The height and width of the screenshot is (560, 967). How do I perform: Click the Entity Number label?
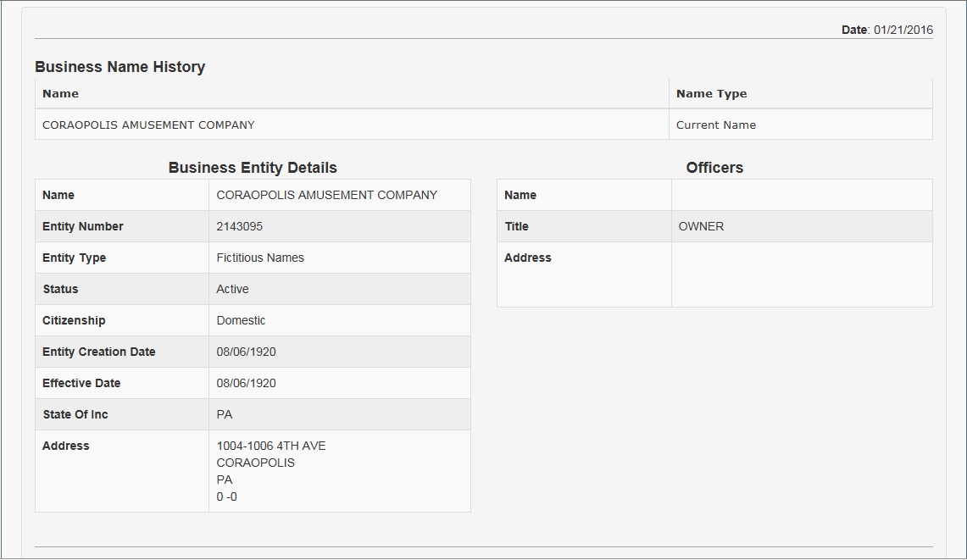pyautogui.click(x=83, y=226)
